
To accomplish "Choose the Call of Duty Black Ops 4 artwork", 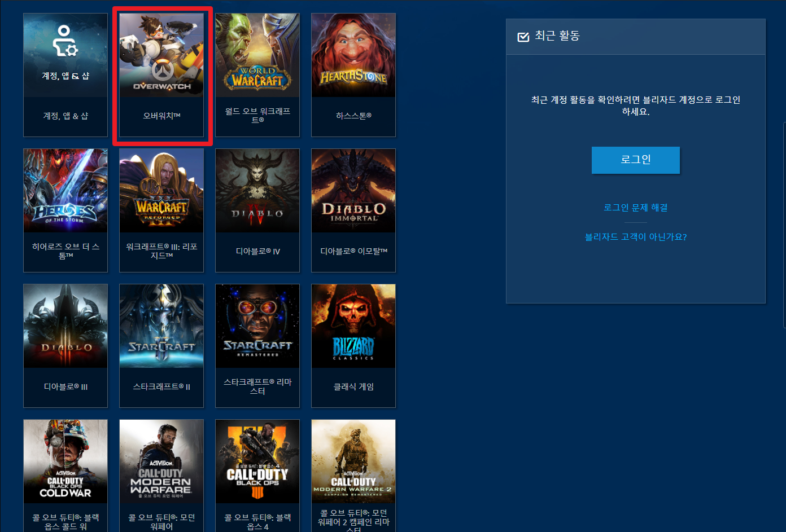I will coord(257,461).
